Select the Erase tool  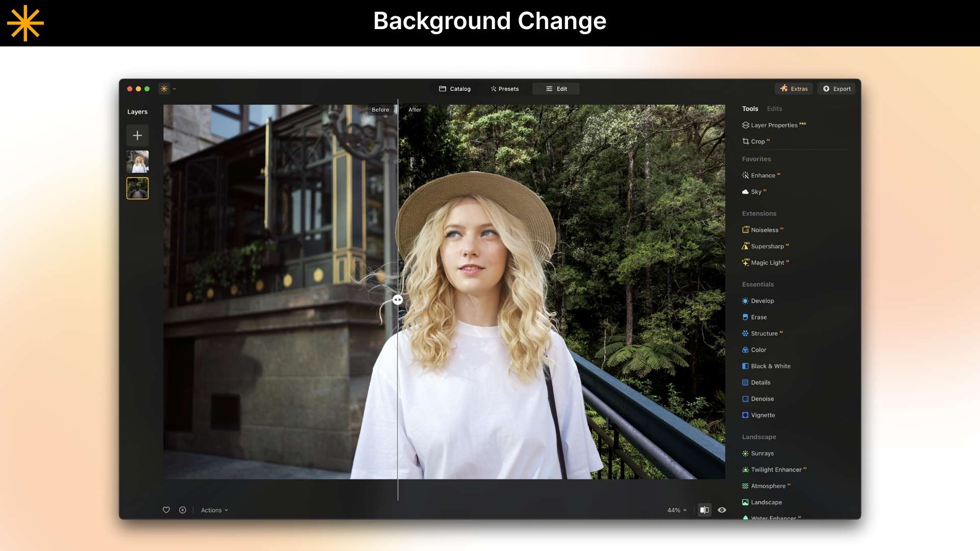(x=759, y=317)
